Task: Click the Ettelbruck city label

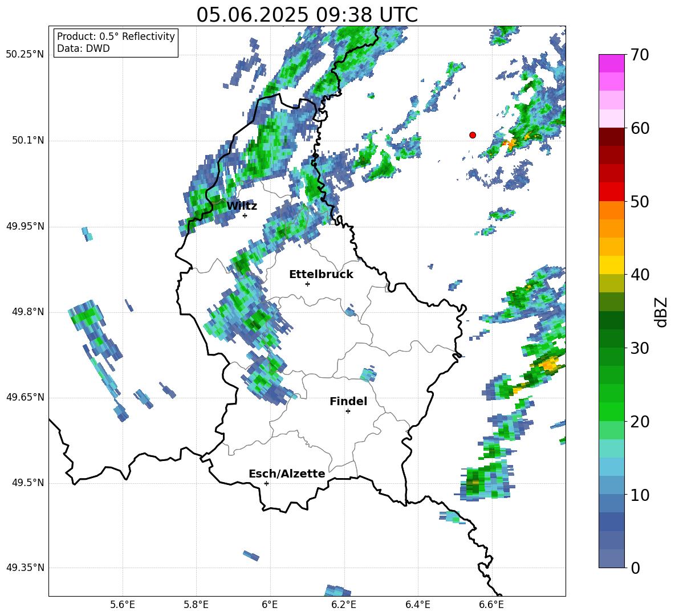Action: coord(321,275)
